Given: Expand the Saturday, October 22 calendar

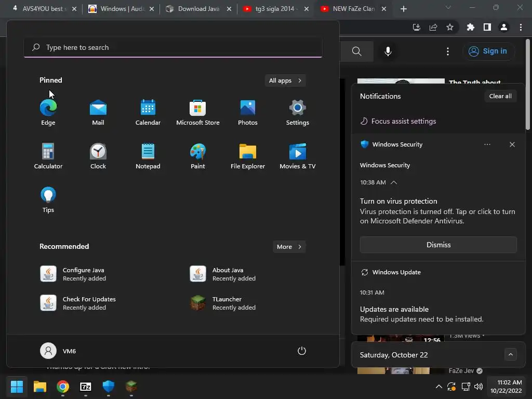Looking at the screenshot, I should click(511, 354).
